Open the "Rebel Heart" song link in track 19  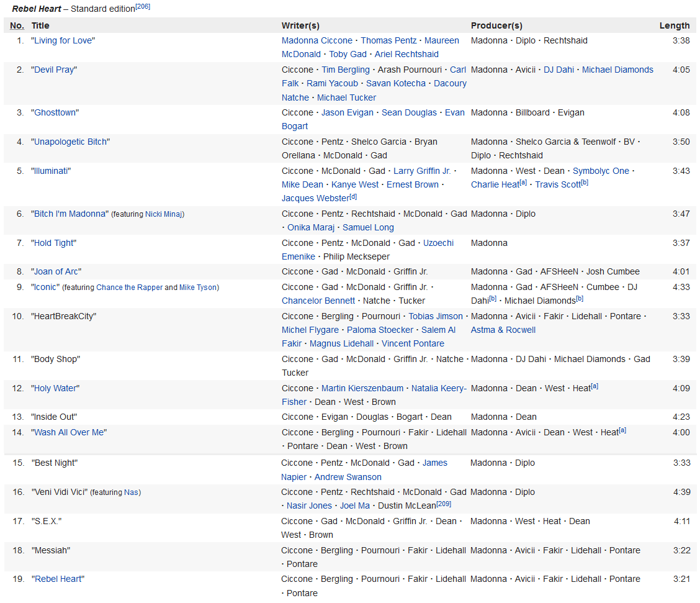(58, 579)
